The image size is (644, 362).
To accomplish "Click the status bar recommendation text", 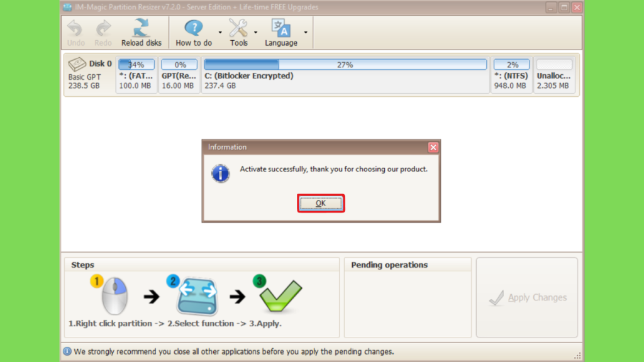I will click(234, 352).
